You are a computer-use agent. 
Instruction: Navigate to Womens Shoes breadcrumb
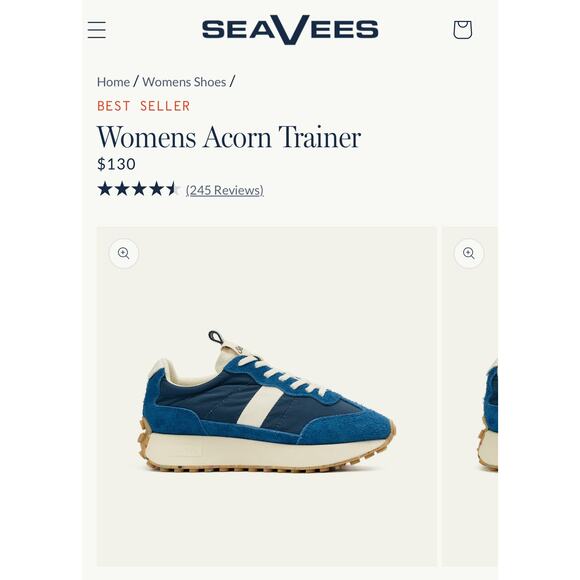pyautogui.click(x=184, y=82)
